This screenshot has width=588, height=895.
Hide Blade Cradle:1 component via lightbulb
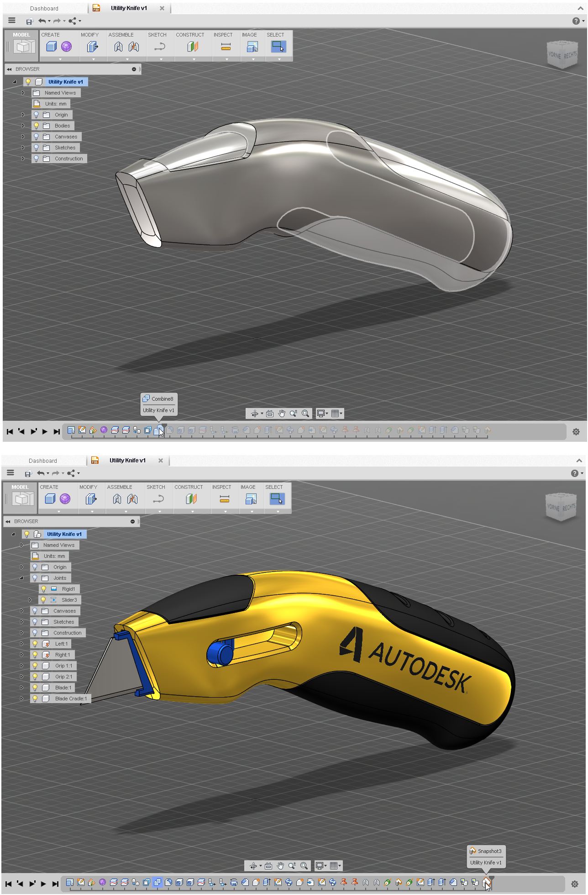pyautogui.click(x=35, y=699)
